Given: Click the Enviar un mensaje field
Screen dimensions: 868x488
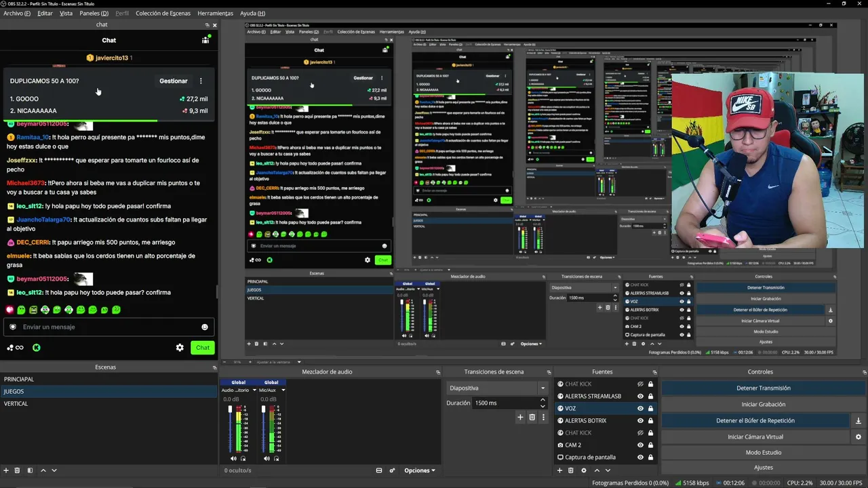Looking at the screenshot, I should pyautogui.click(x=108, y=327).
